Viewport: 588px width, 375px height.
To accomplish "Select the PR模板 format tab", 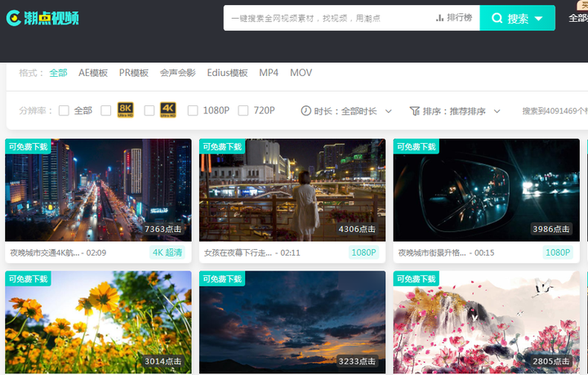I will tap(134, 73).
